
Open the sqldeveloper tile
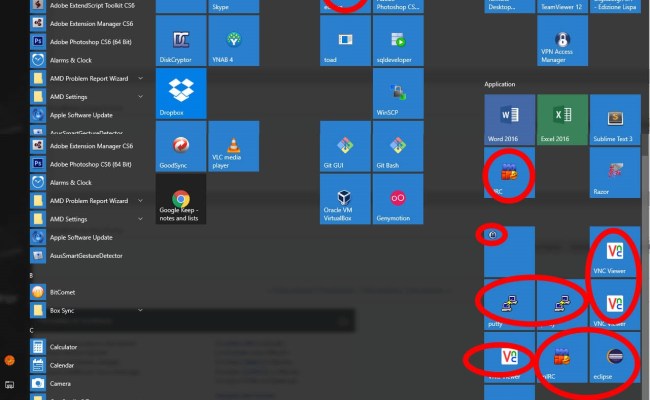398,41
